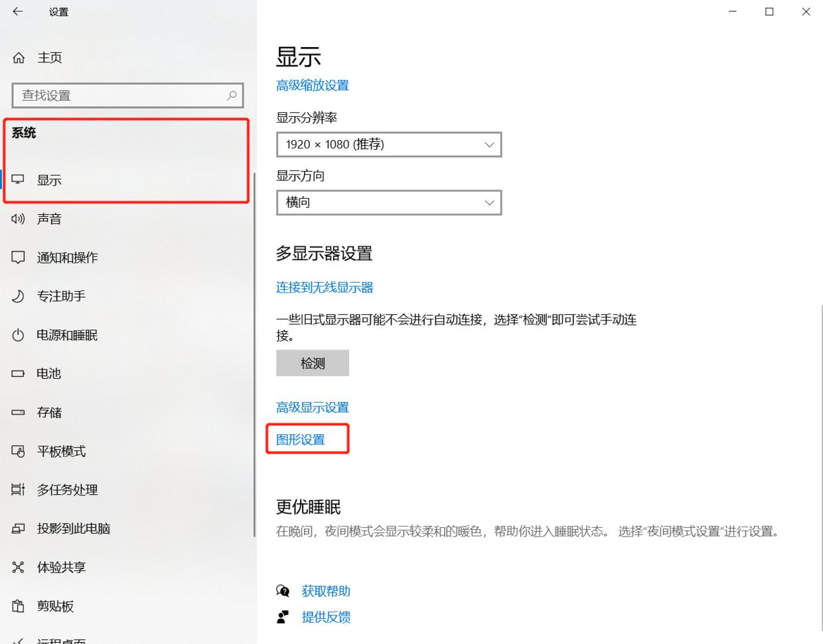Image resolution: width=823 pixels, height=644 pixels.
Task: Select 电源和睡眠 power settings icon
Action: click(17, 335)
